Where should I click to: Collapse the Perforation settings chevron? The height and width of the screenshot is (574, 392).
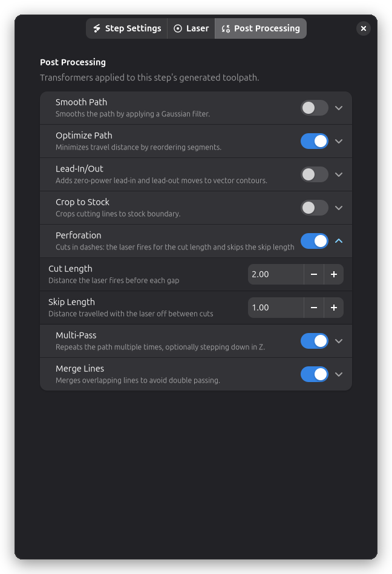(339, 241)
